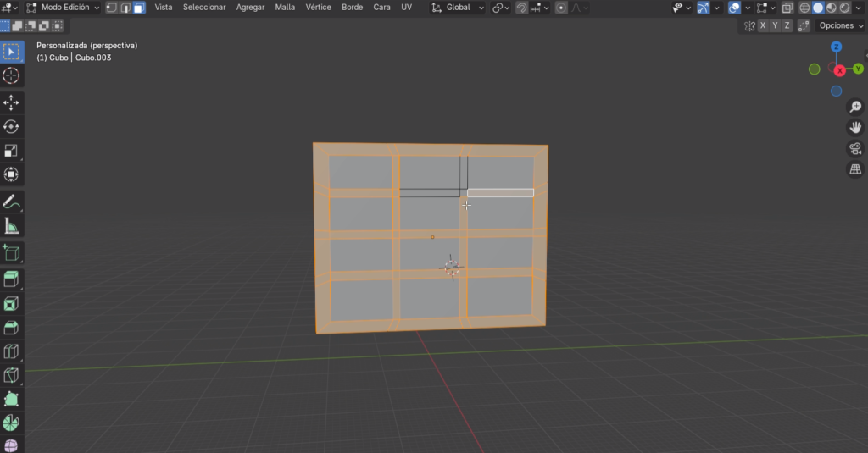This screenshot has height=453, width=868.
Task: Activate the Extrude Region tool
Action: [12, 279]
